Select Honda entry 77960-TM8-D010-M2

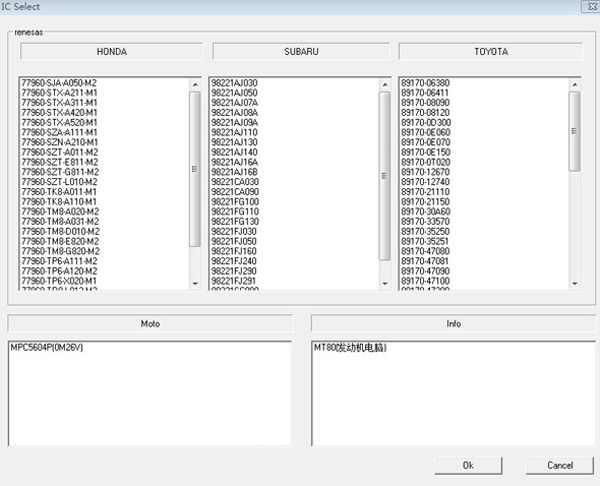pos(60,232)
